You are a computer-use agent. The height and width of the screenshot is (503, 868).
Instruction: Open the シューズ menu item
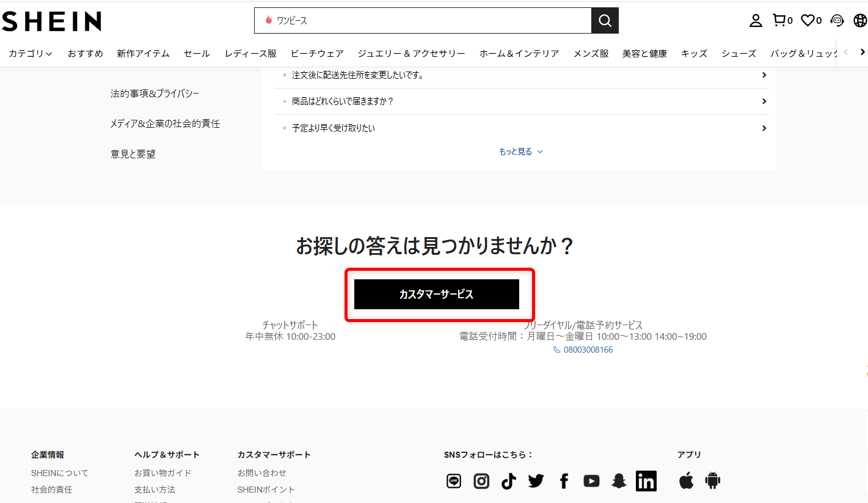739,54
